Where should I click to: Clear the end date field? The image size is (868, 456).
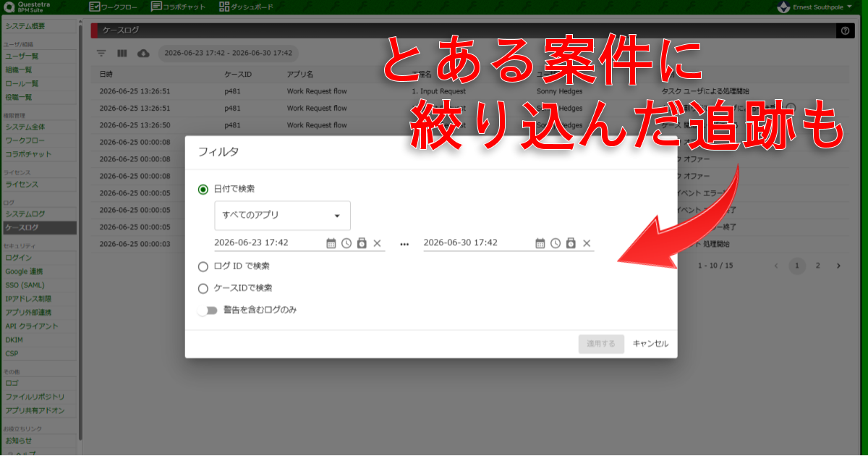[587, 243]
